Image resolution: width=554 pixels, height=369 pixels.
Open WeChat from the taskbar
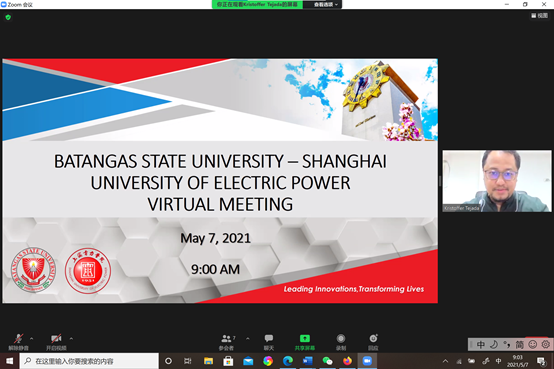(328, 361)
